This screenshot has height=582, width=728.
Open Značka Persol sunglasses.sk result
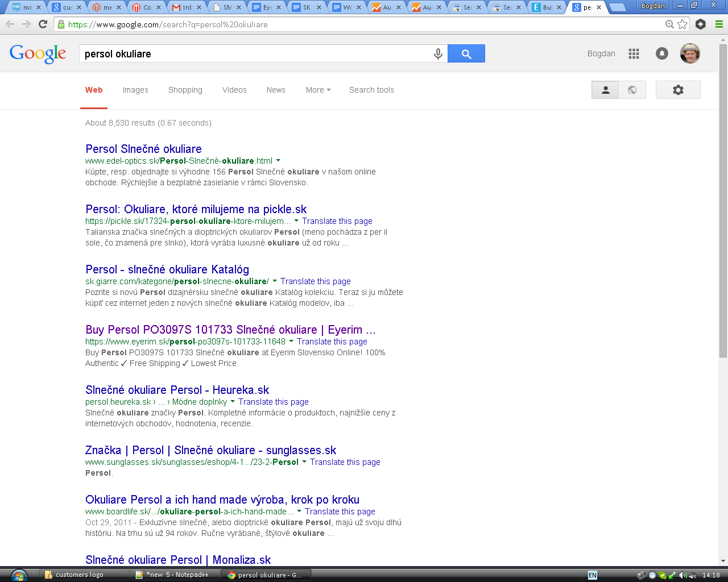(x=210, y=450)
